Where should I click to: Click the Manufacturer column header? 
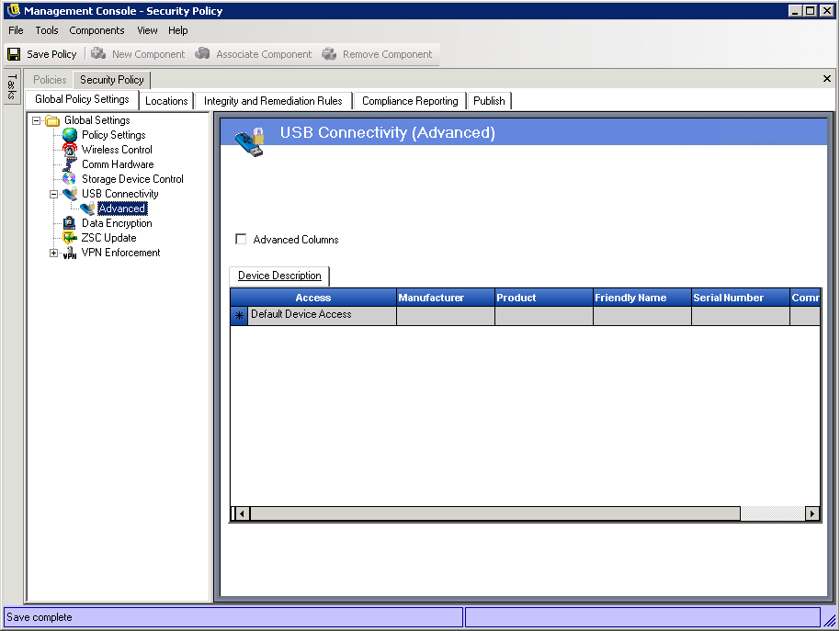pos(446,298)
